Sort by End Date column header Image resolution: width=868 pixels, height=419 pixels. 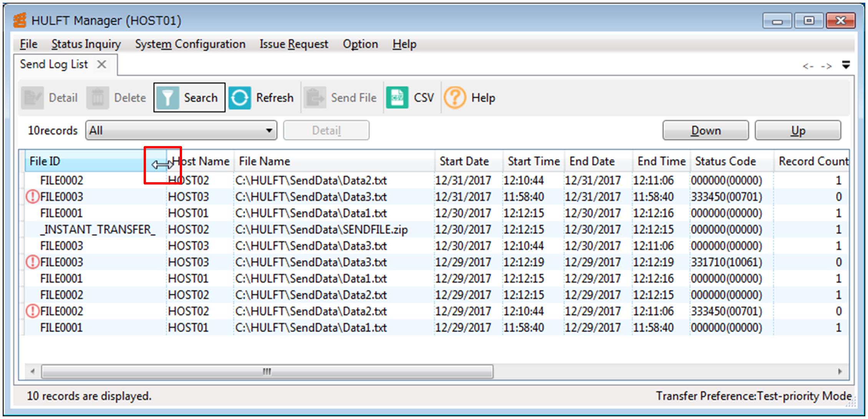[x=598, y=161]
